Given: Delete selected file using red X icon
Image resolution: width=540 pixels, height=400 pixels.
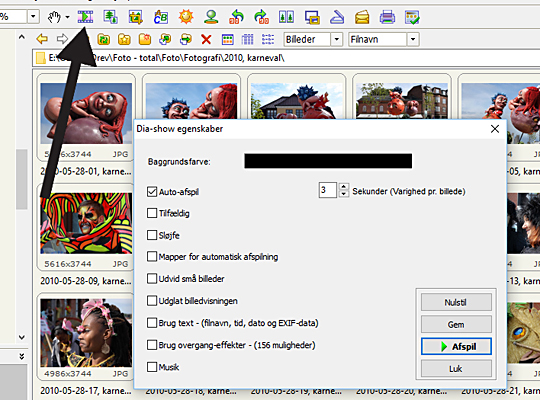Looking at the screenshot, I should click(x=206, y=39).
